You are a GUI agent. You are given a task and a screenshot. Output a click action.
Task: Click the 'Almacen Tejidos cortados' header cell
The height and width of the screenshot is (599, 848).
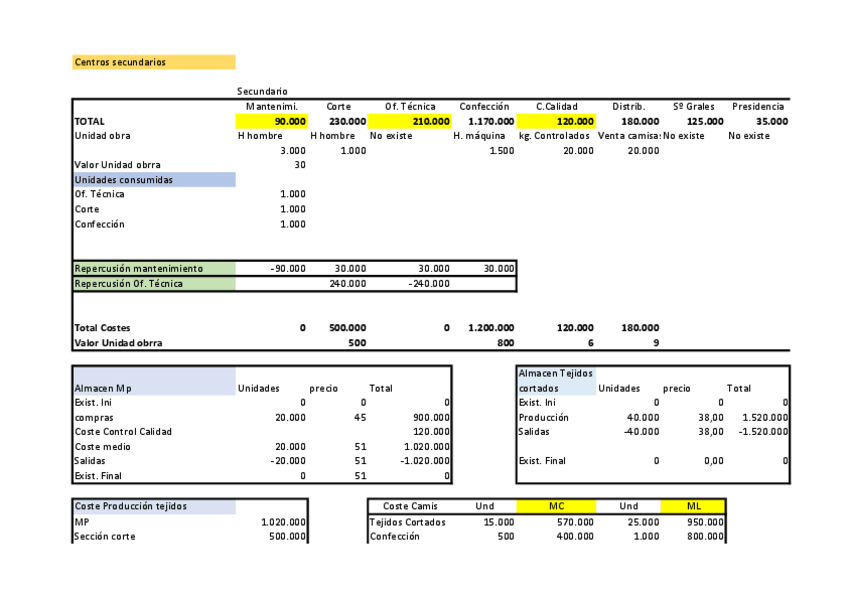[x=555, y=380]
